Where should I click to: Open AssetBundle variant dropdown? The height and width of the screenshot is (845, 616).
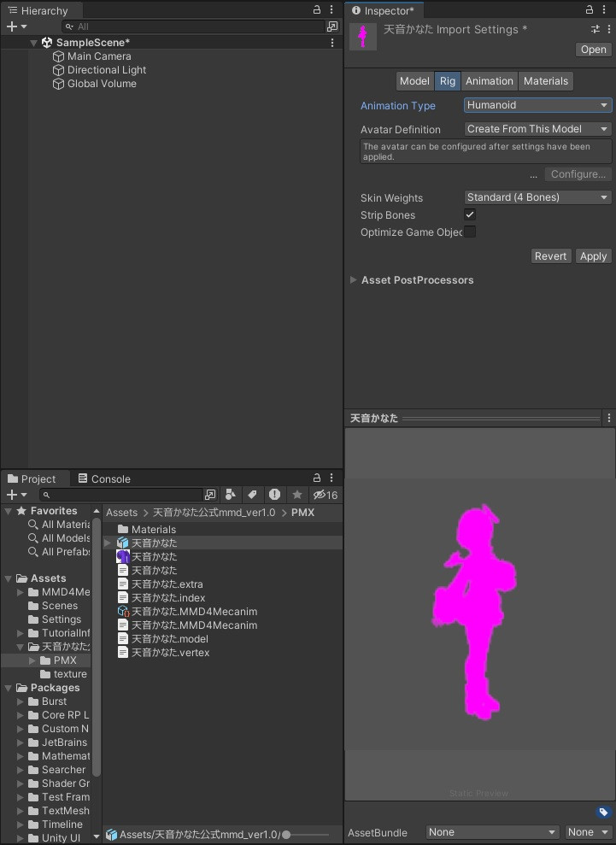click(588, 832)
